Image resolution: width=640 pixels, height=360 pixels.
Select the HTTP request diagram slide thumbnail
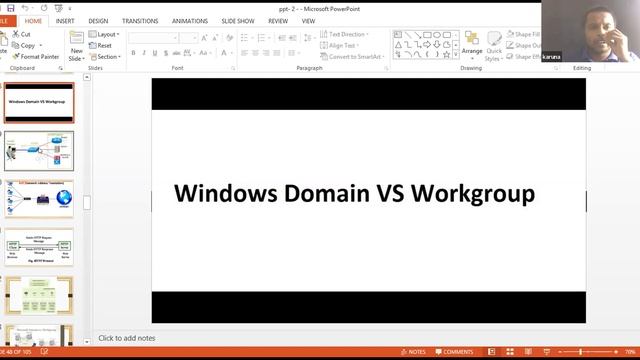(x=39, y=247)
